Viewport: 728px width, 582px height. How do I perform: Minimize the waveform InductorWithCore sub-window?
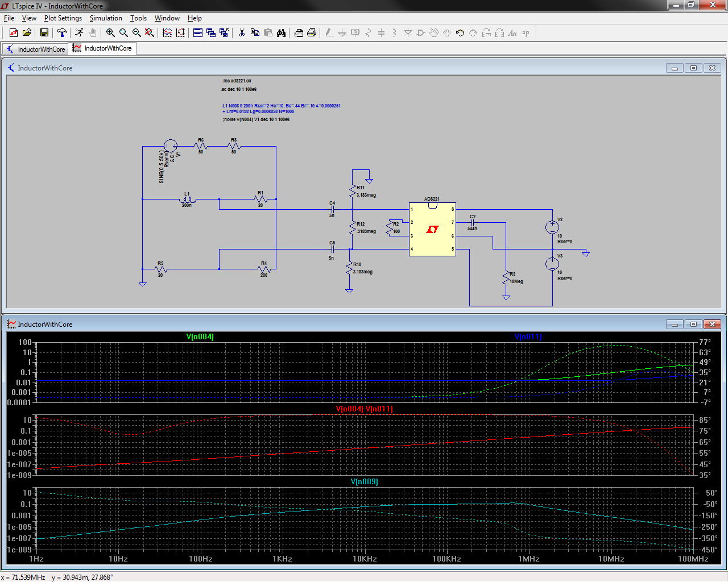click(675, 325)
